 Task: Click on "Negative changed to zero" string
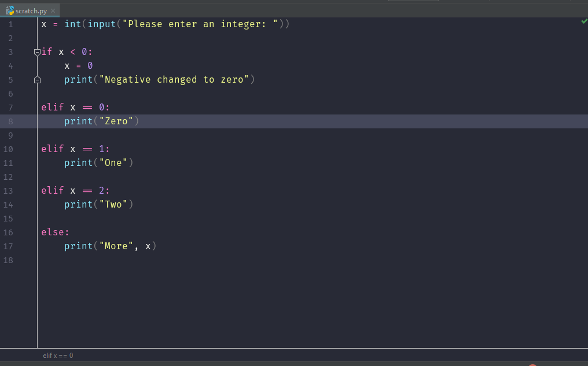[x=174, y=79]
